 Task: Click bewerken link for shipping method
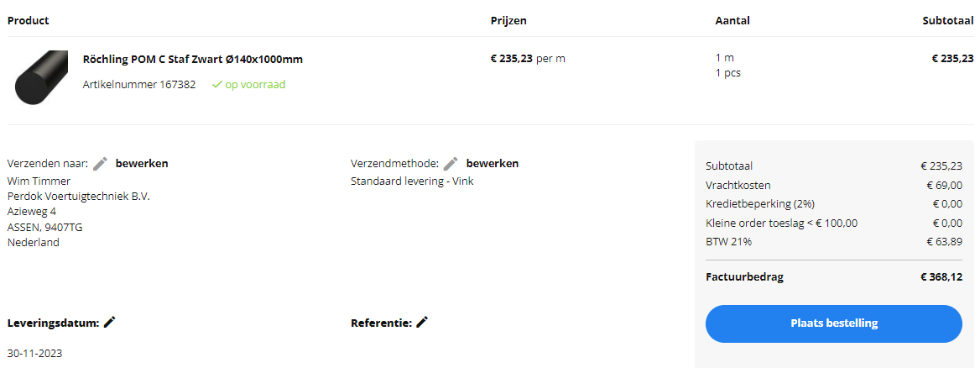click(492, 164)
